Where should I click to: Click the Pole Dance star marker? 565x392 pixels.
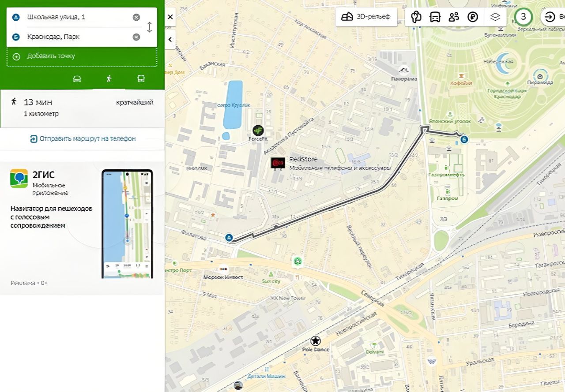315,340
